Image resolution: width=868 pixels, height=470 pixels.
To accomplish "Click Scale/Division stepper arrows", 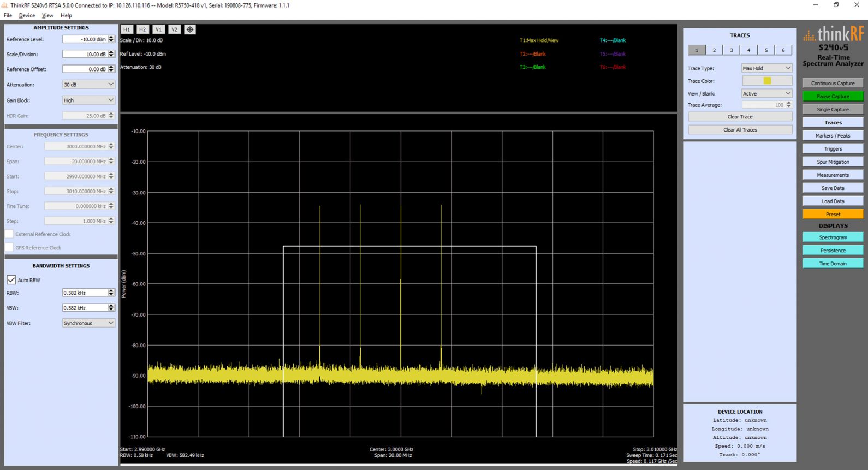I will (111, 54).
